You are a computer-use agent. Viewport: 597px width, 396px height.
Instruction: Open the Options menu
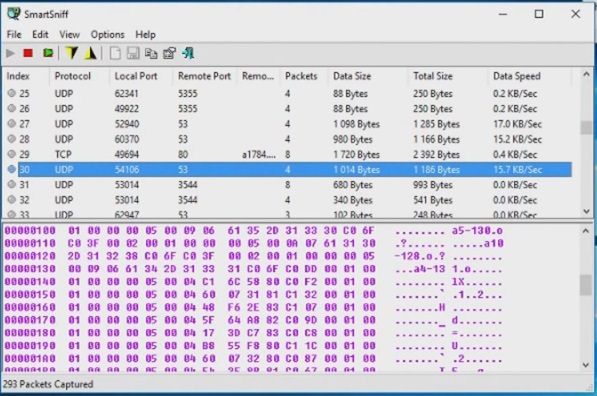[x=107, y=35]
